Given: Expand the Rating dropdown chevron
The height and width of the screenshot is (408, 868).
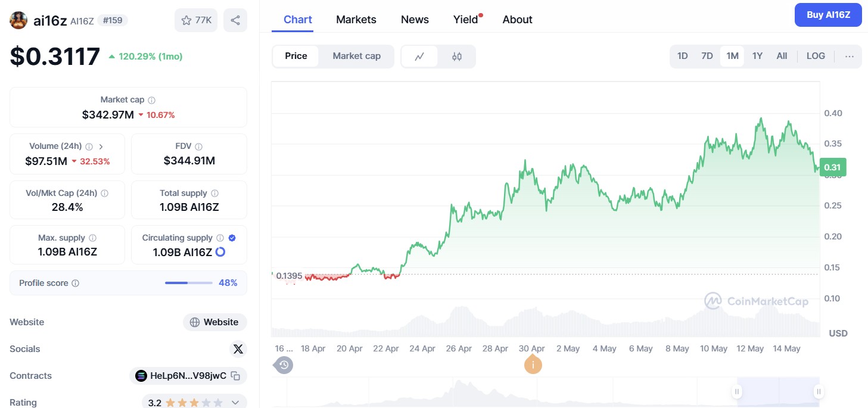Looking at the screenshot, I should point(235,403).
